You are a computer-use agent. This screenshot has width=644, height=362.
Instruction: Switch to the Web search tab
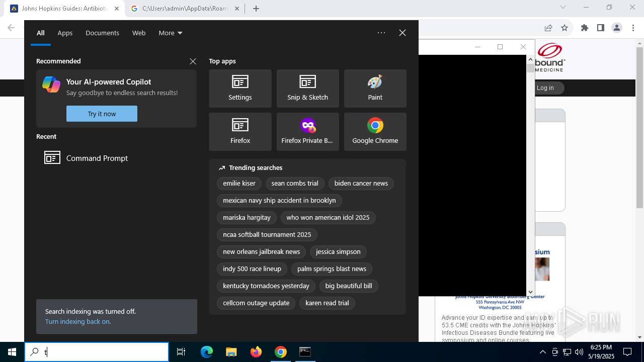tap(139, 33)
